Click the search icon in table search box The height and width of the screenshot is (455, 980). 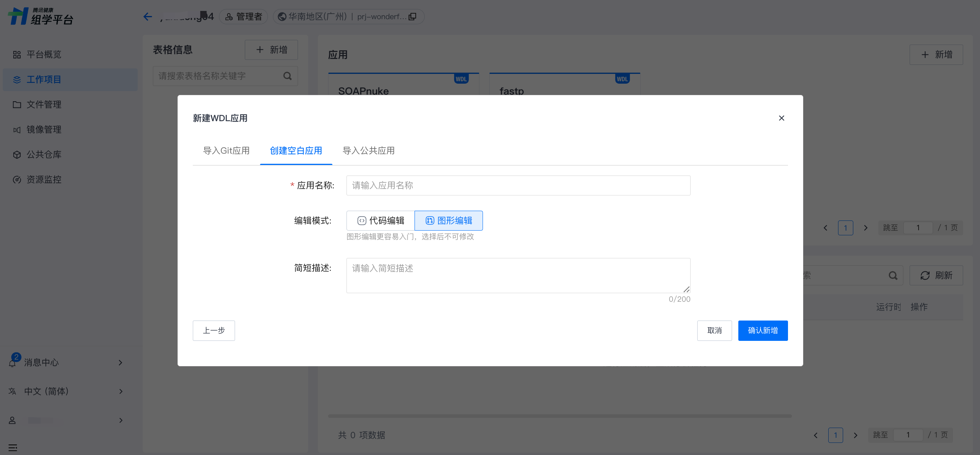287,76
